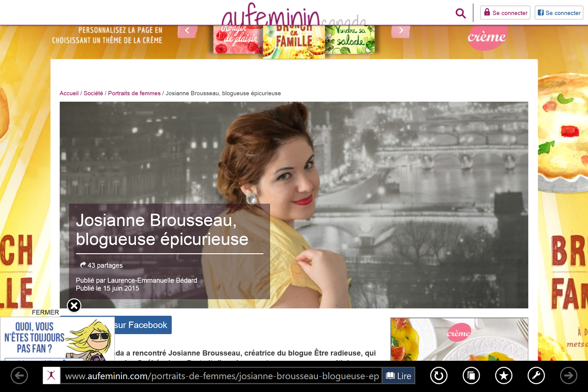The image size is (588, 392).
Task: Go to previous carousel item with left chevron
Action: (188, 31)
